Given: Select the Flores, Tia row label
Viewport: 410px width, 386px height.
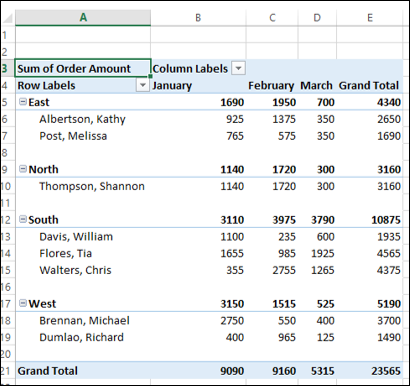Looking at the screenshot, I should point(66,253).
